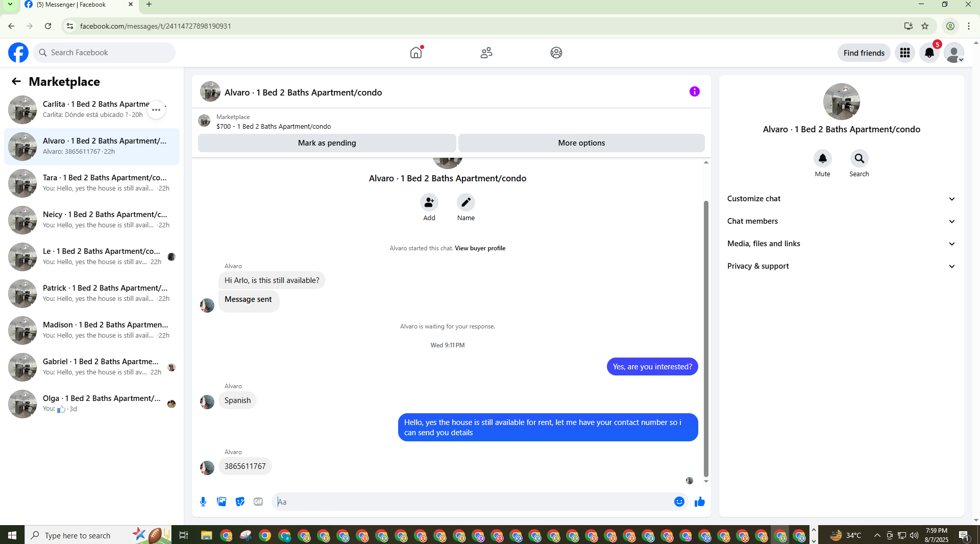Click More options button
This screenshot has width=980, height=544.
click(x=581, y=143)
